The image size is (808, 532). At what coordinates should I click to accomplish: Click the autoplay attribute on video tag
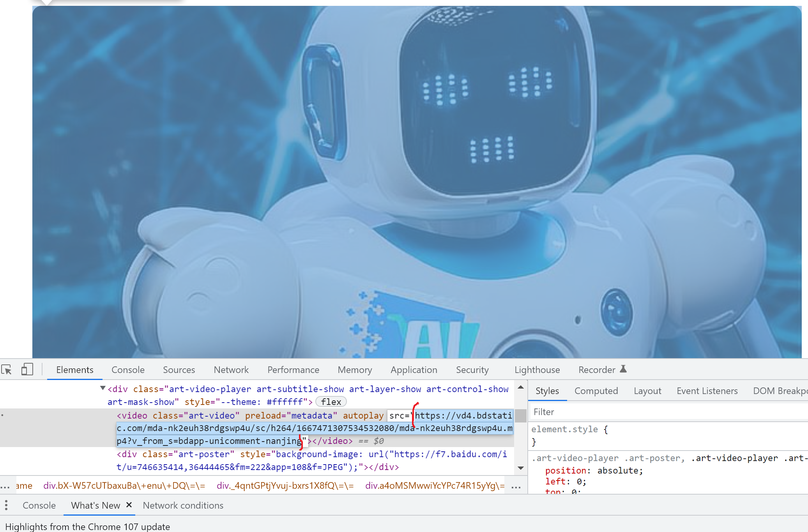(363, 415)
